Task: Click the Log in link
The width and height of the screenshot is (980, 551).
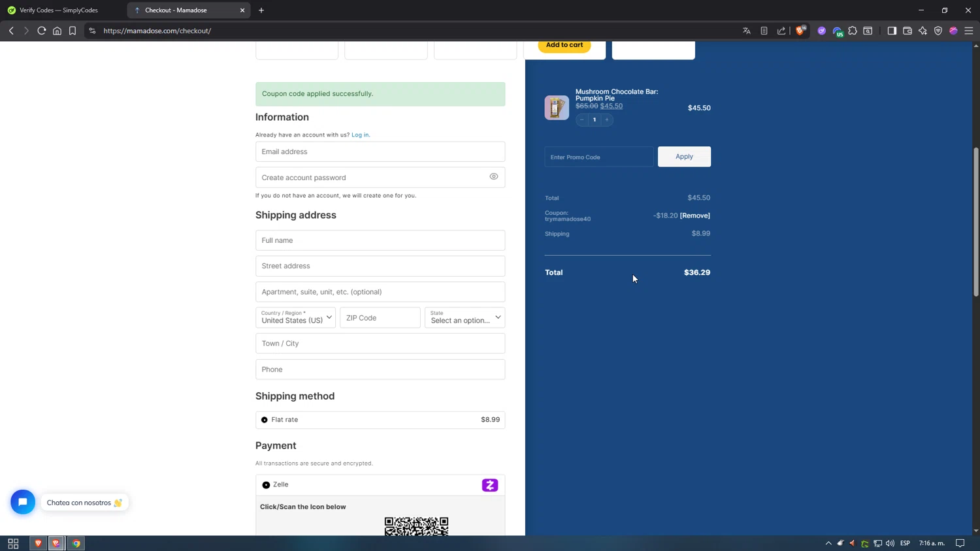Action: point(361,135)
